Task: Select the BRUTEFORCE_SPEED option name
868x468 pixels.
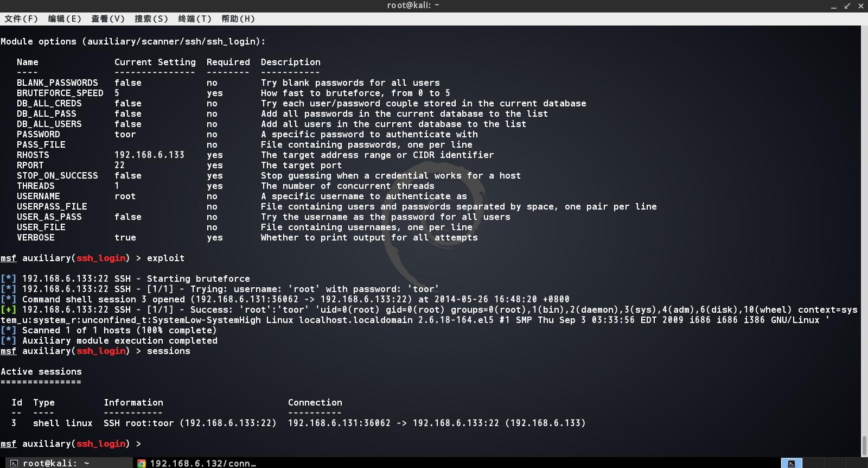Action: (60, 93)
